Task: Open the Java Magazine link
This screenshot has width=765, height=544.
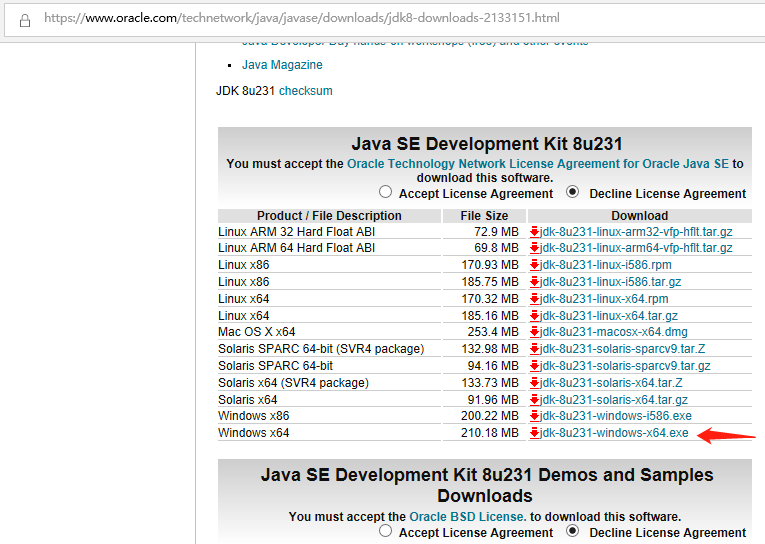Action: [282, 65]
